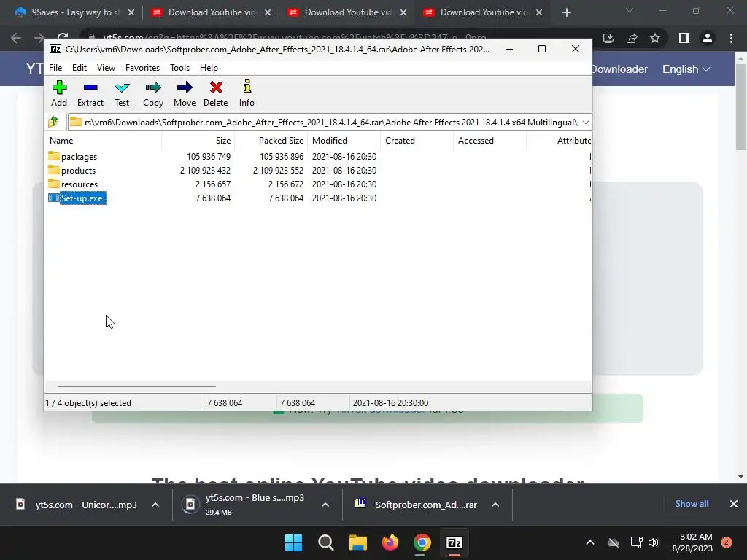Open the Edit menu
Image resolution: width=747 pixels, height=560 pixels.
point(79,68)
